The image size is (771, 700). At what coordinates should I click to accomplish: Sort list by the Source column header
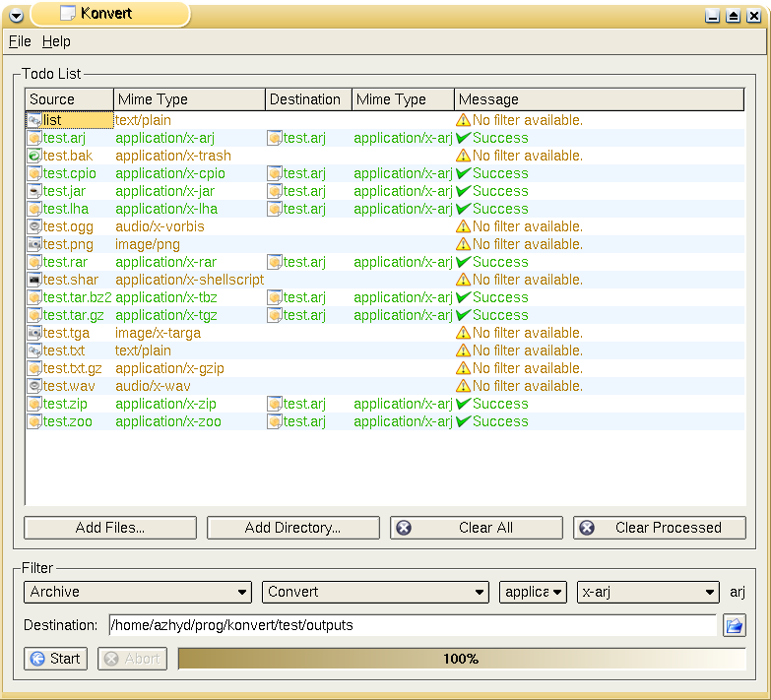point(69,99)
